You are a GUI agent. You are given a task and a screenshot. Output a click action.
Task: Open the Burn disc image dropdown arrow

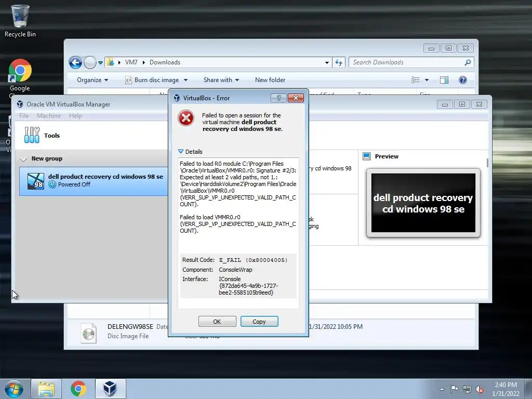tap(185, 80)
